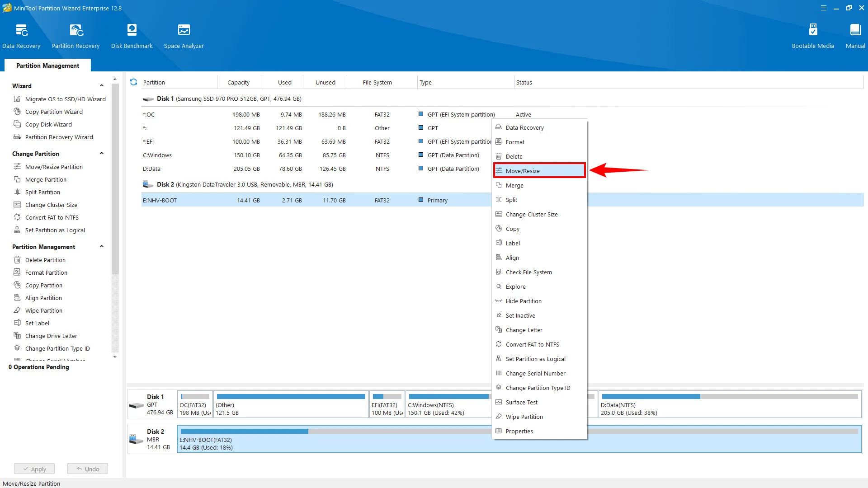Choose Change Drive Letter in sidebar
868x488 pixels.
(x=46, y=336)
